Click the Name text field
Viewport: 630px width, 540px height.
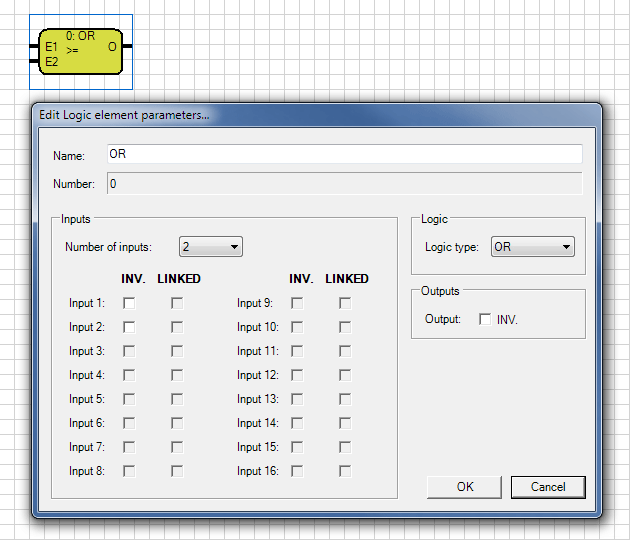point(345,154)
